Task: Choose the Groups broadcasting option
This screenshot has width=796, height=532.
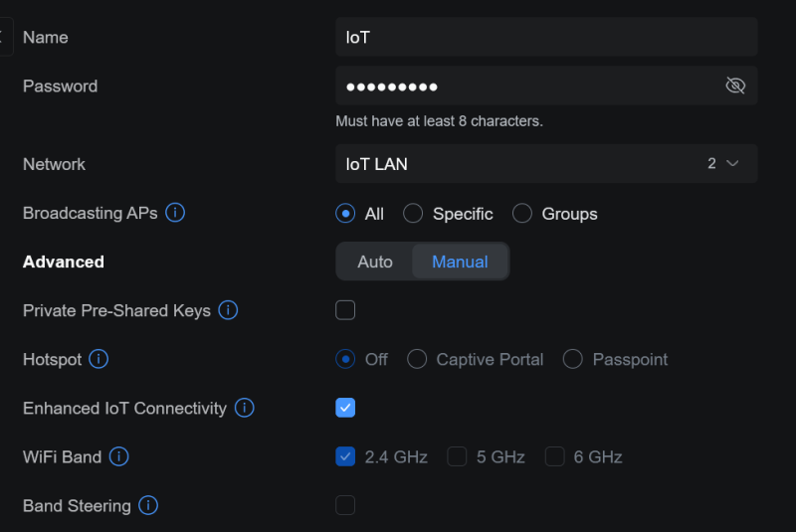Action: click(522, 214)
